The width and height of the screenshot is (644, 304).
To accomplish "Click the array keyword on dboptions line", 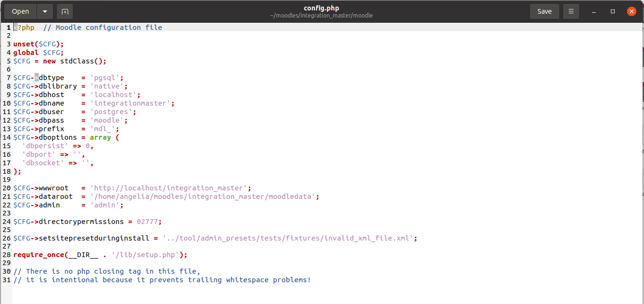I will (100, 137).
